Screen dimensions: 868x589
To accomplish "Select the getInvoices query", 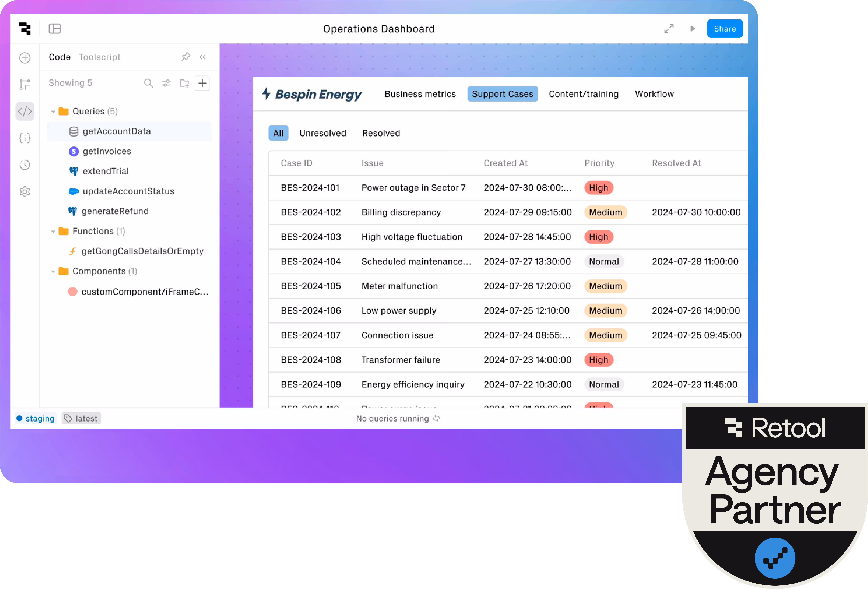I will tap(107, 151).
